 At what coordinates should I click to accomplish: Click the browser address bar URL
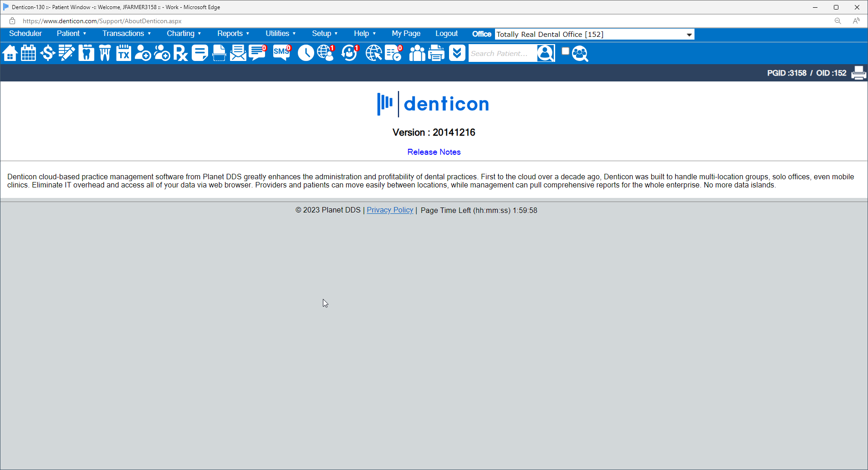(x=102, y=21)
